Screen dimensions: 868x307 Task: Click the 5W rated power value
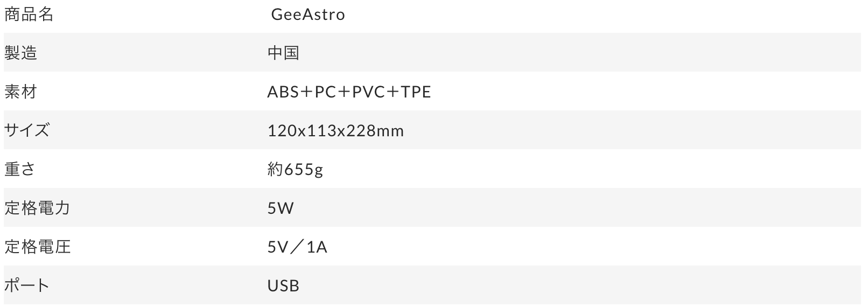pyautogui.click(x=281, y=208)
